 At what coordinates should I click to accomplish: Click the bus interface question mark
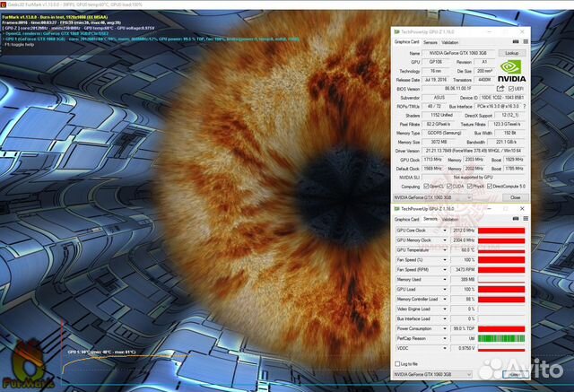point(525,106)
